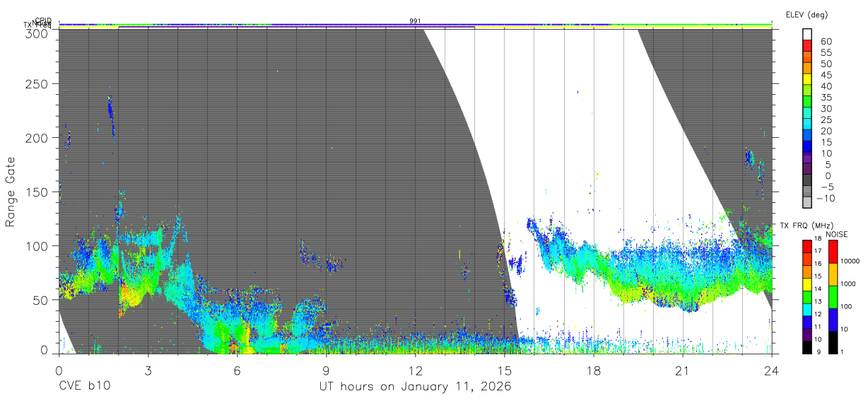868x401 pixels.
Task: Click the "45" label on the ELEV scale
Action: tap(826, 75)
